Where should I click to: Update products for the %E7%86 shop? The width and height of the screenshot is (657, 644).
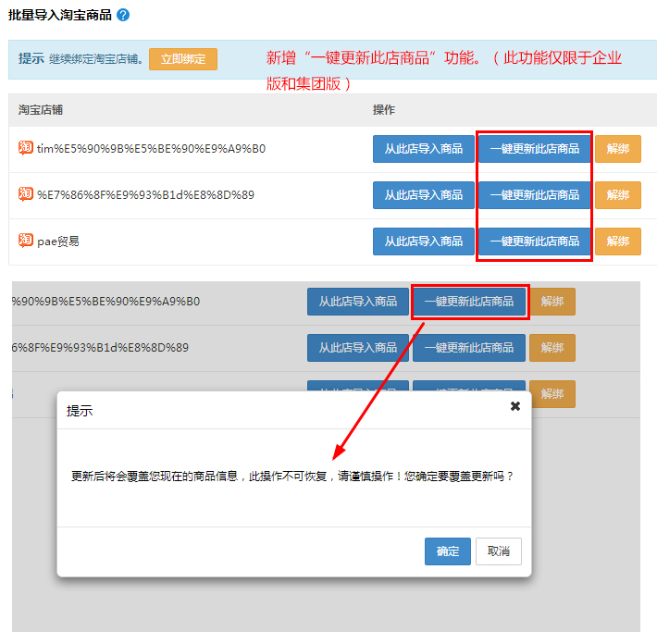(x=534, y=195)
